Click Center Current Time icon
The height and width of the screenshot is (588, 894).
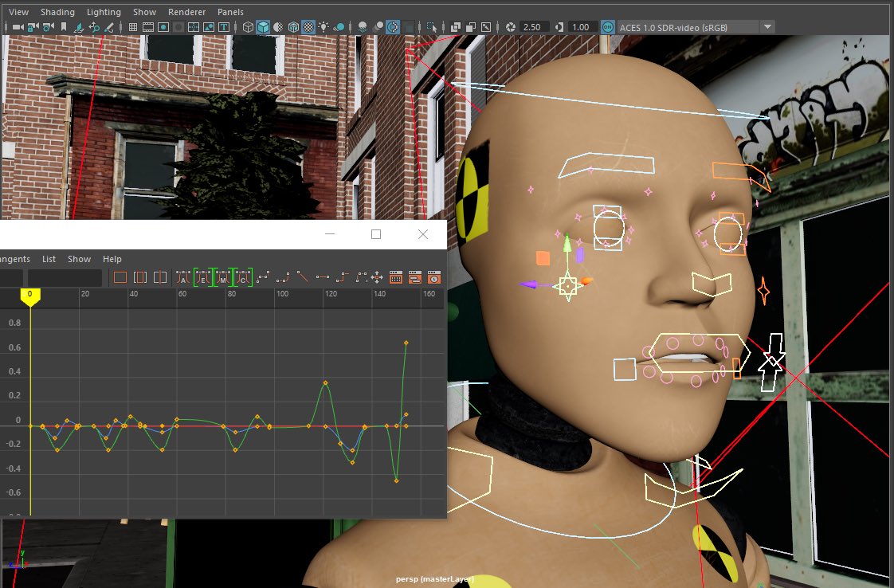point(160,278)
